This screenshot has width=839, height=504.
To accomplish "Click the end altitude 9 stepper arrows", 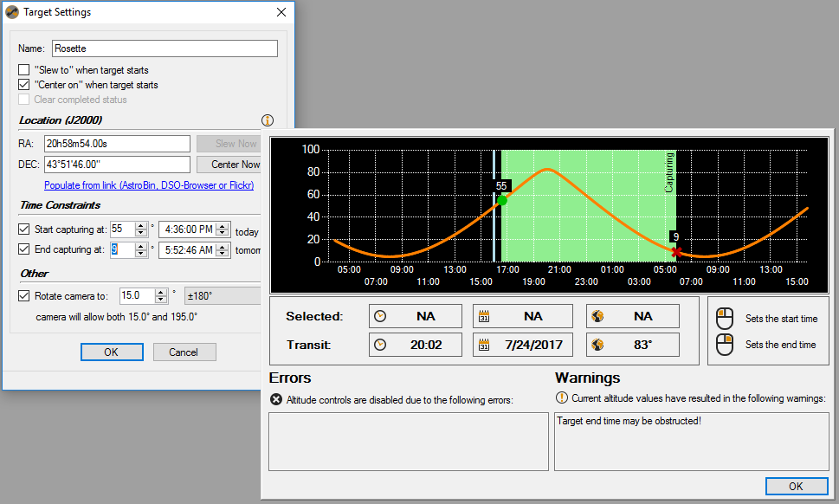I will [x=141, y=250].
